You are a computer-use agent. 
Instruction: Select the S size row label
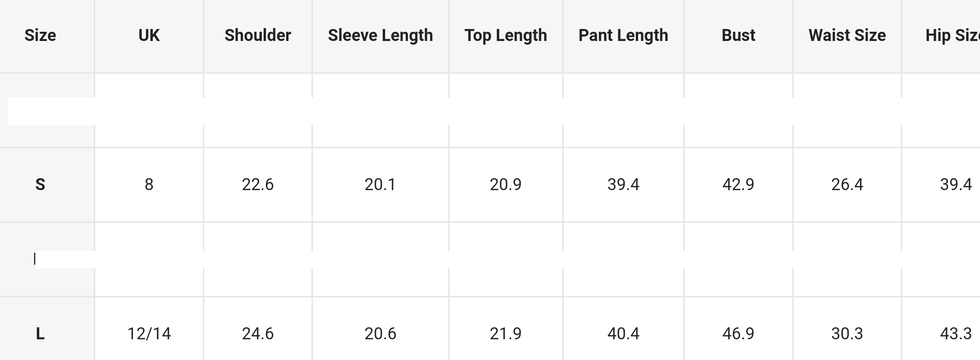pos(40,185)
